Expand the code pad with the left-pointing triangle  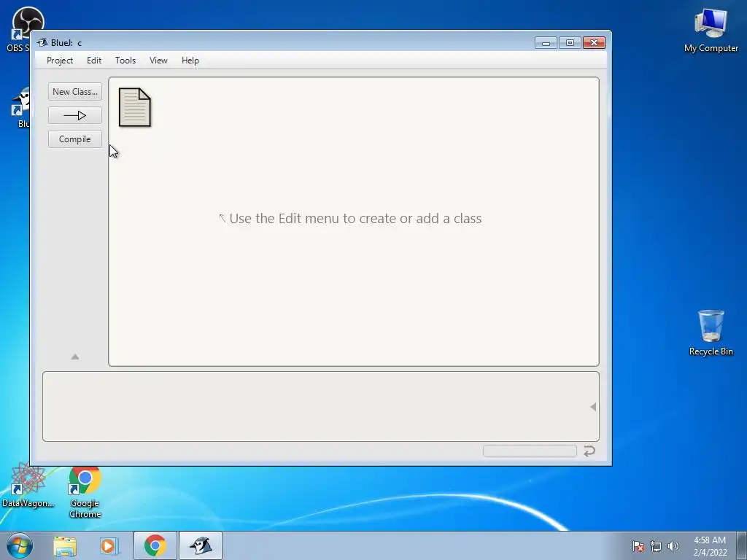tap(593, 407)
